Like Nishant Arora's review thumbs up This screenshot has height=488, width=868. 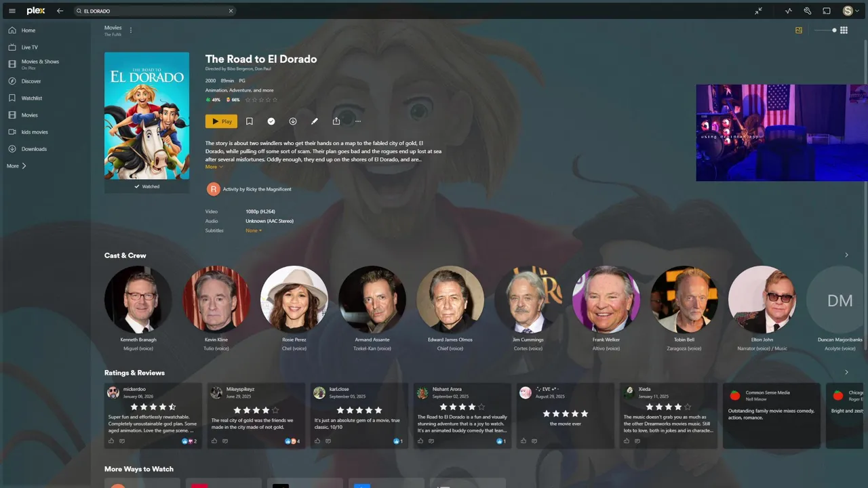(x=420, y=441)
